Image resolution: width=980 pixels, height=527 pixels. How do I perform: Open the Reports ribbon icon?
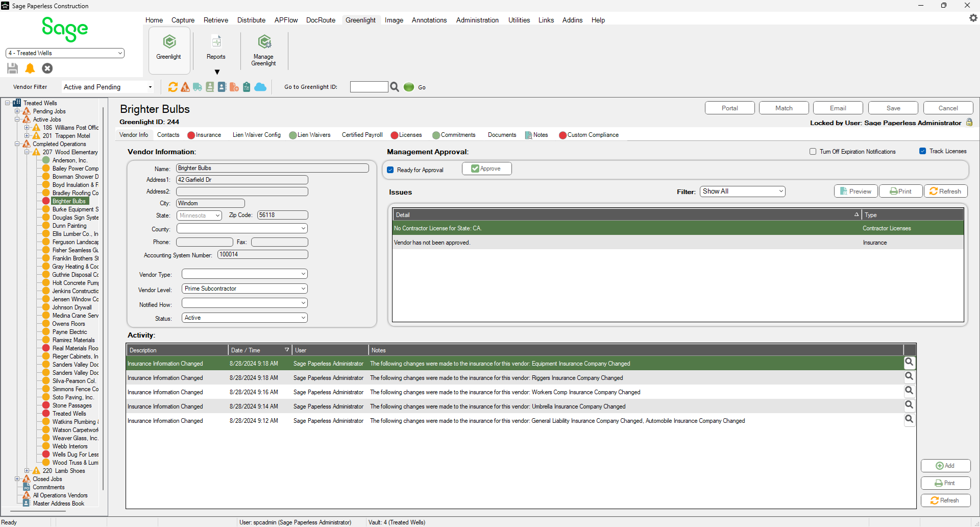coord(216,47)
